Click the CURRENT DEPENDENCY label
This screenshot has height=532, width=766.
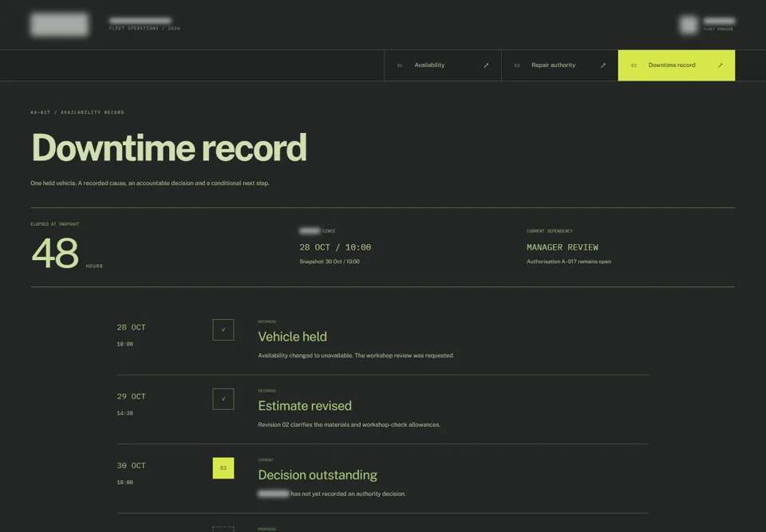click(x=550, y=231)
